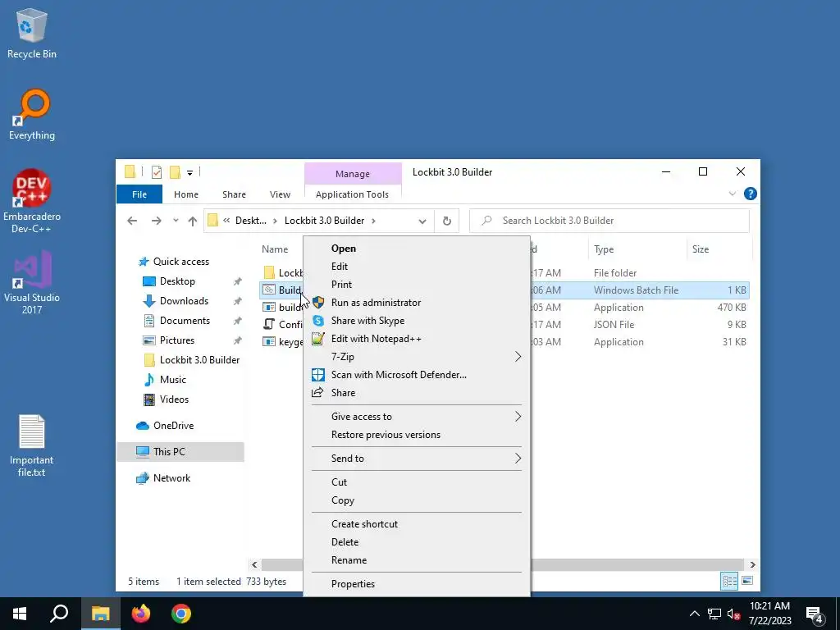Expand address bar history dropdown

(x=422, y=221)
